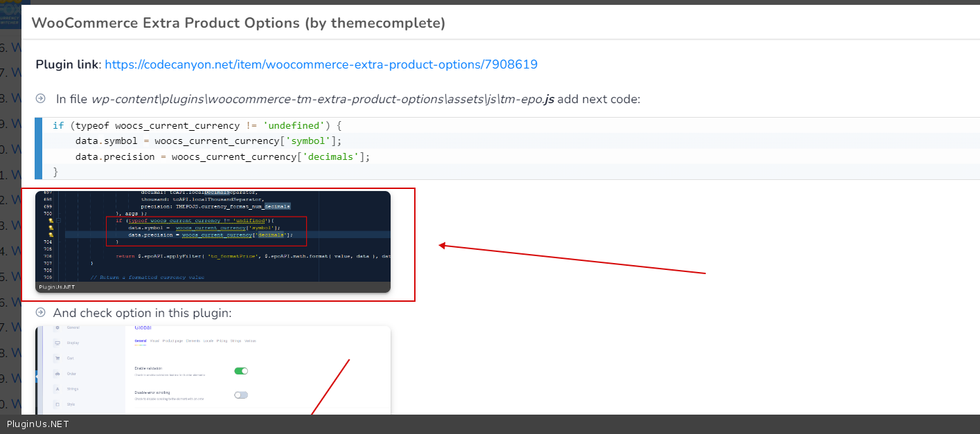980x434 pixels.
Task: Click the arrow bullet before "And check option"
Action: pyautogui.click(x=41, y=312)
